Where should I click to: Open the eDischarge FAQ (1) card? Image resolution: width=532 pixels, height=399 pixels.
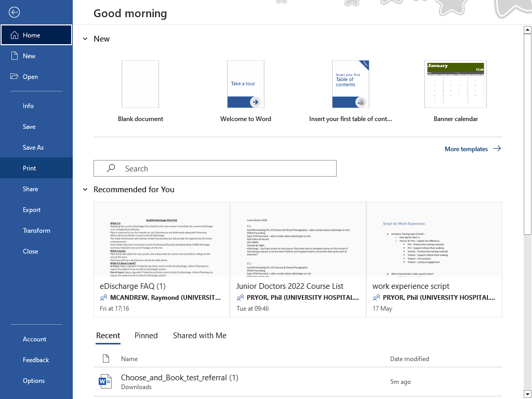coord(162,260)
